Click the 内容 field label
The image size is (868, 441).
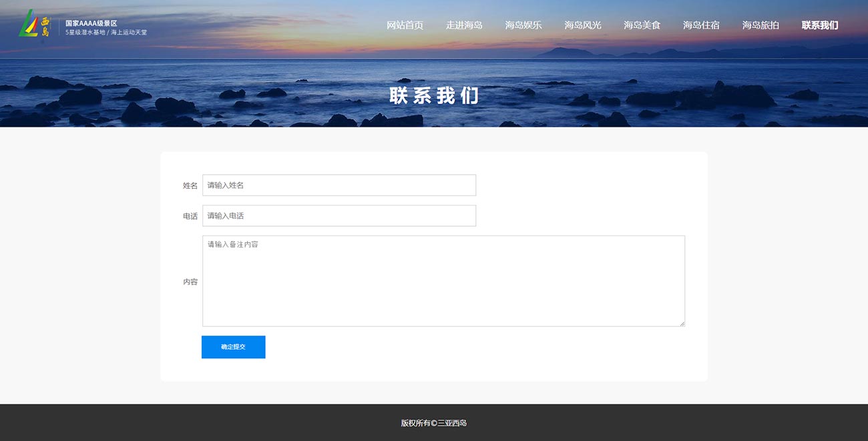[x=190, y=282]
